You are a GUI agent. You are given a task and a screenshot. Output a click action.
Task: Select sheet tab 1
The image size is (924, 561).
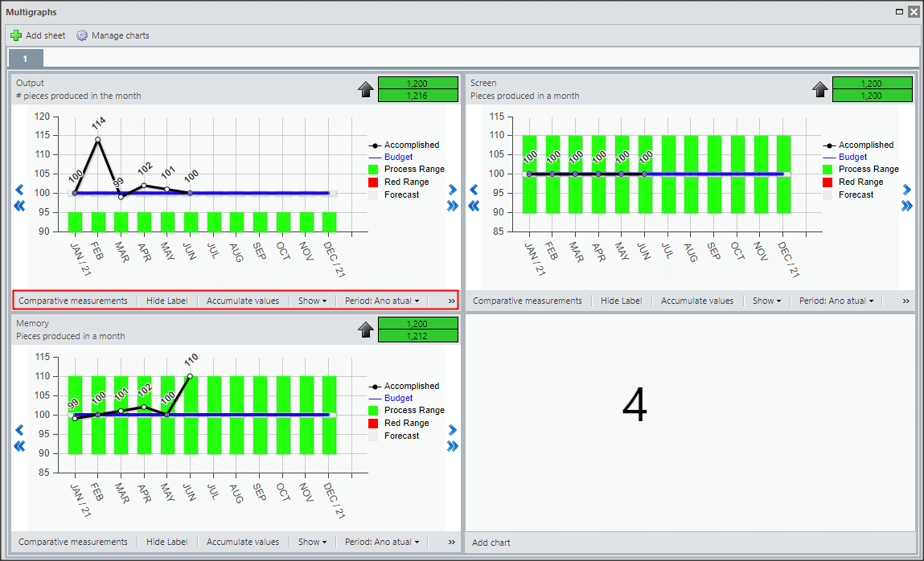(26, 59)
